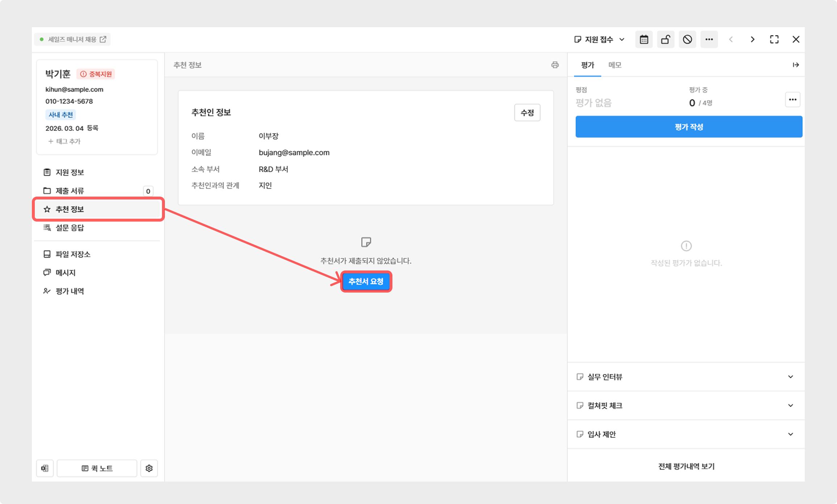Open 파일 저장소 in the sidebar
This screenshot has height=504, width=837.
point(97,254)
